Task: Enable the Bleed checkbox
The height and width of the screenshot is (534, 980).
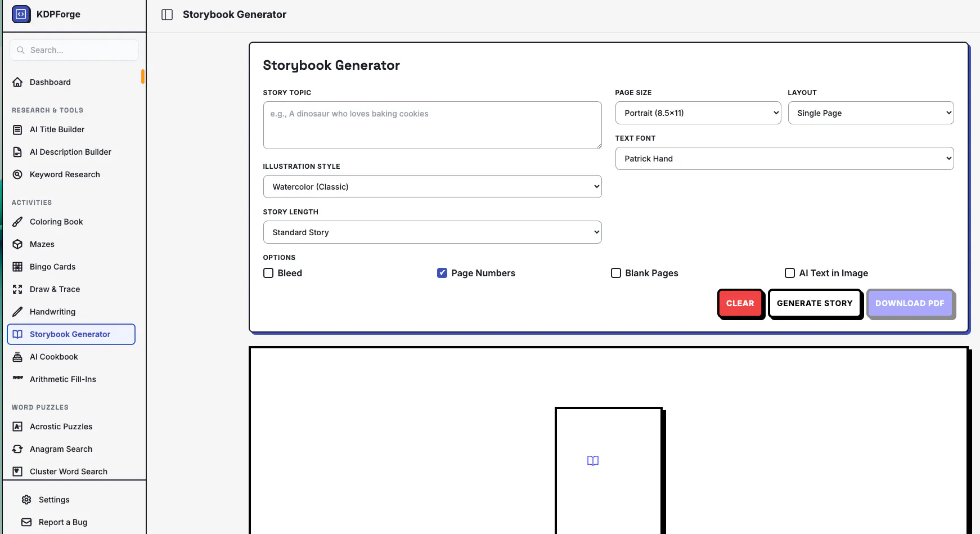Action: [268, 273]
